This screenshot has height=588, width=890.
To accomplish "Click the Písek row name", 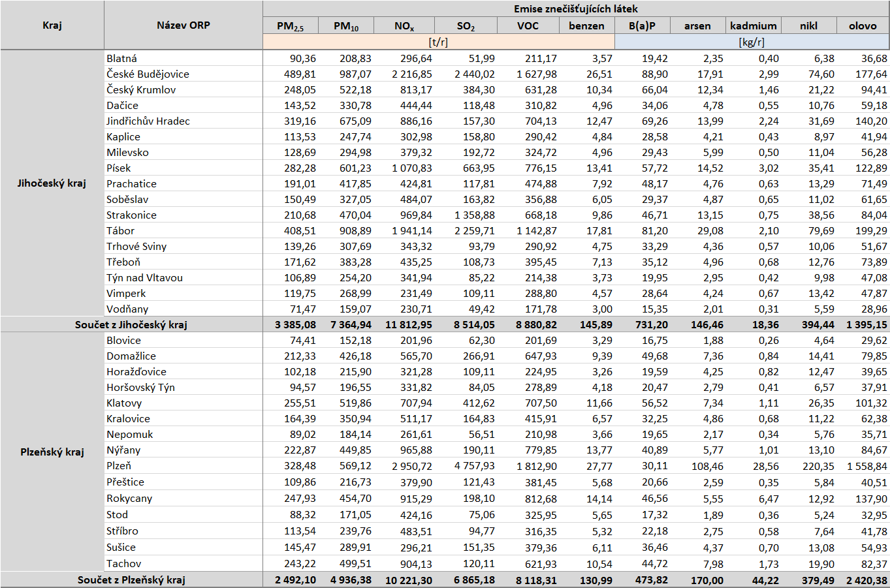I will click(x=119, y=168).
